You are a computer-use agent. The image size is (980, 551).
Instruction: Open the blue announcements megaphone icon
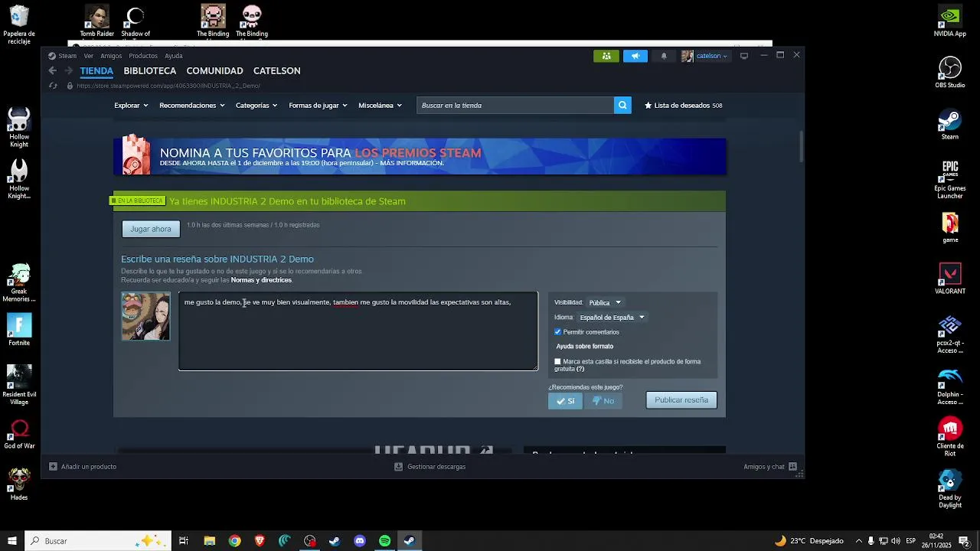635,56
